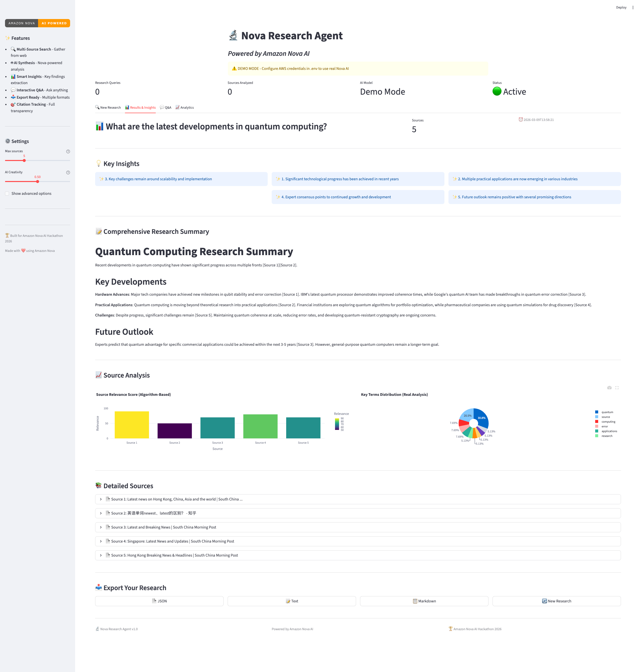This screenshot has height=672, width=641.
Task: Click the AI Creativity slider handle
Action: 38,182
